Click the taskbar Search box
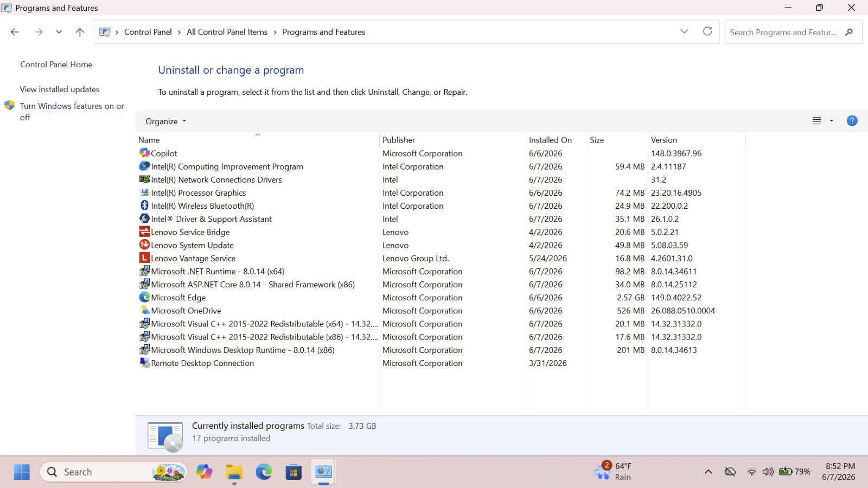Image resolution: width=868 pixels, height=488 pixels. [x=113, y=472]
